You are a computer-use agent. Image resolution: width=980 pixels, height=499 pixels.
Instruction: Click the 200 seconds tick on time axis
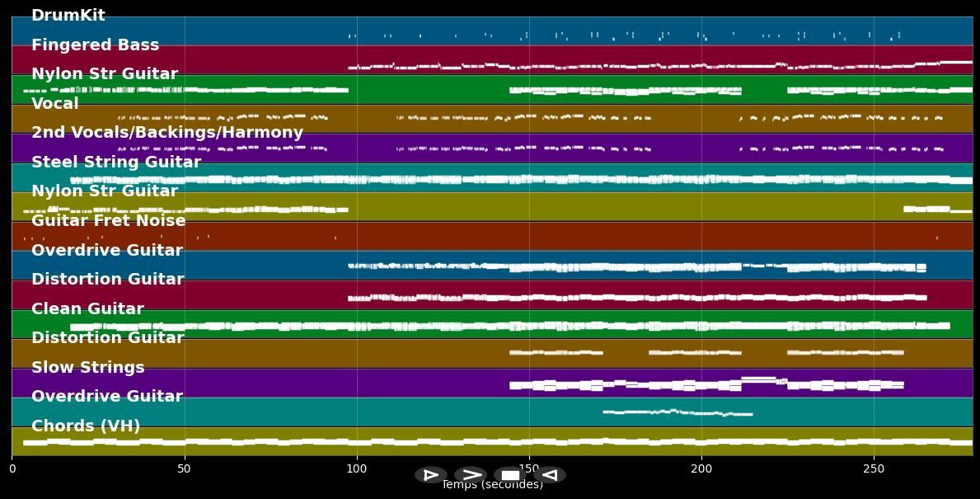pyautogui.click(x=701, y=469)
